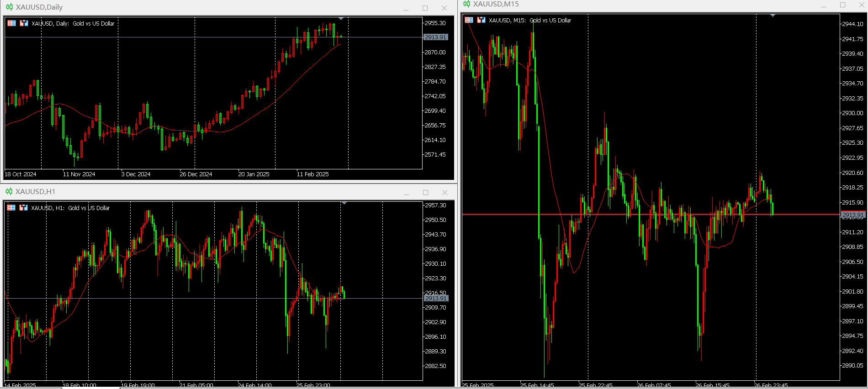The height and width of the screenshot is (389, 868).
Task: Minimize the XAUUSD,Daily chart window
Action: [406, 8]
